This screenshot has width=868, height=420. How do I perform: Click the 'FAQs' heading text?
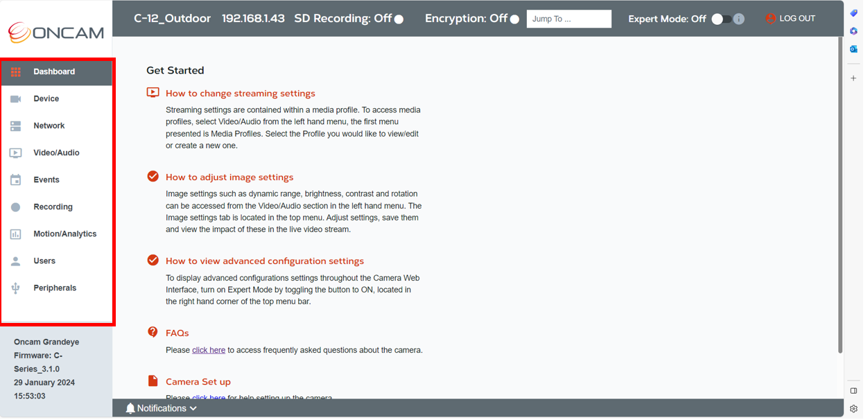tap(177, 333)
